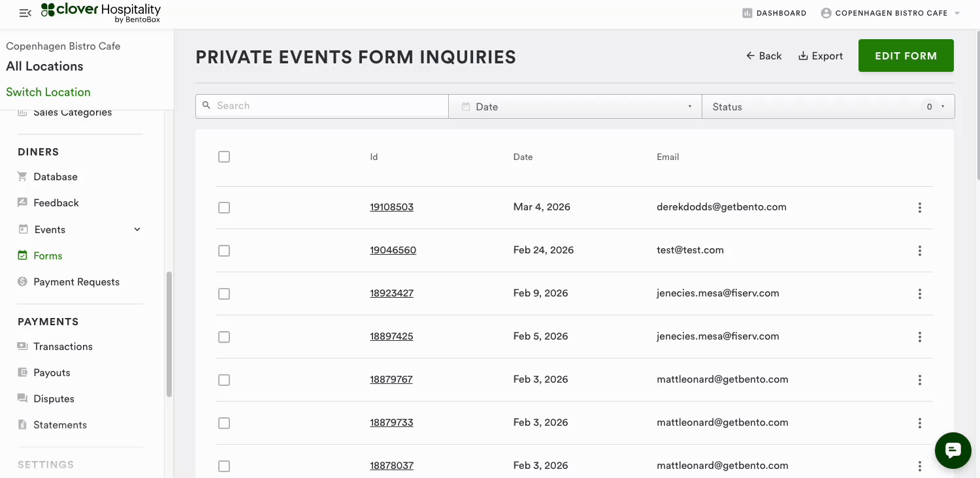Toggle the select-all checkbox in the header

(224, 157)
